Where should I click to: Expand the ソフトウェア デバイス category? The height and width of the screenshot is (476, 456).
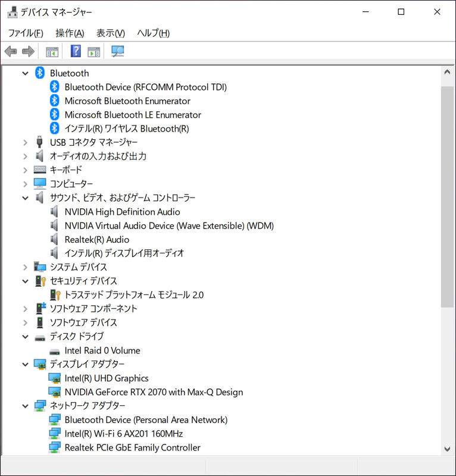pyautogui.click(x=26, y=322)
